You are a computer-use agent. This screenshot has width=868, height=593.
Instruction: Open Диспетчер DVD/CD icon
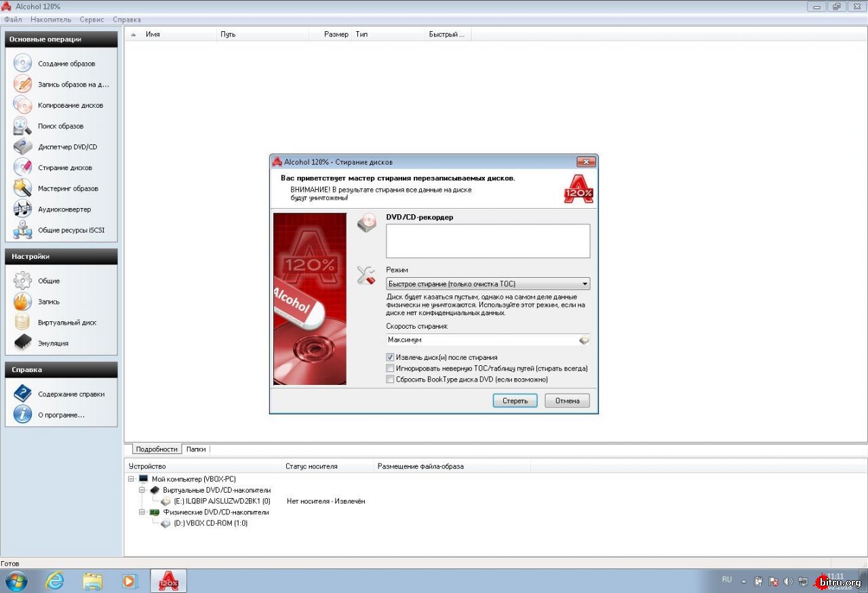click(22, 147)
